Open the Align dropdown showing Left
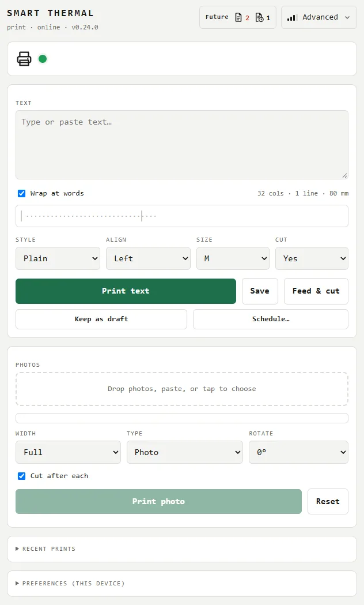Viewport: 364px width, 605px height. (x=148, y=258)
